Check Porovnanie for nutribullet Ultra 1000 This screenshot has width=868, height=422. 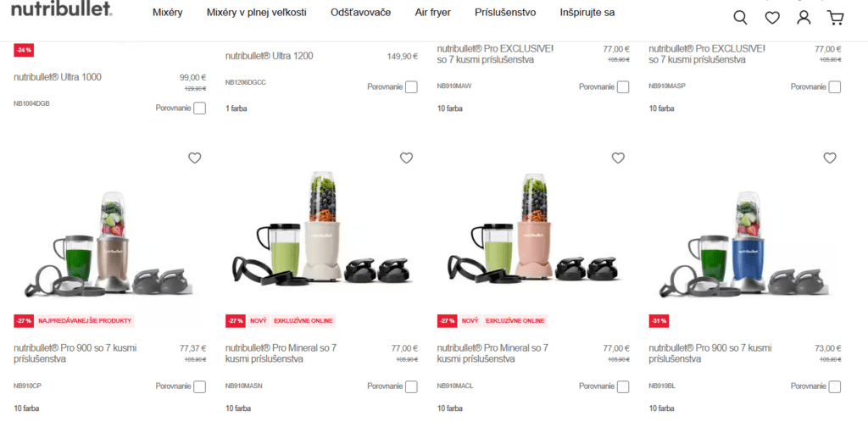point(200,108)
